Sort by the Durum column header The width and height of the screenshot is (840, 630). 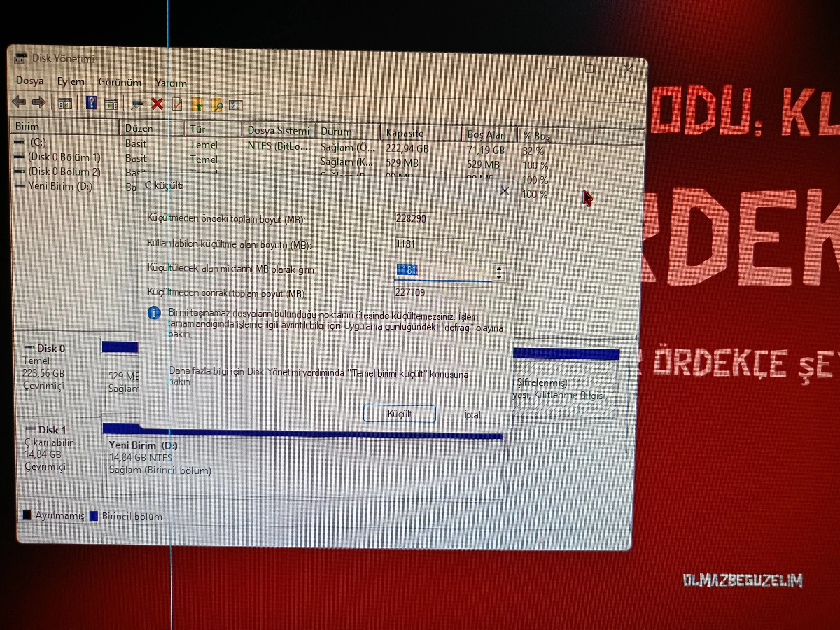pos(347,132)
